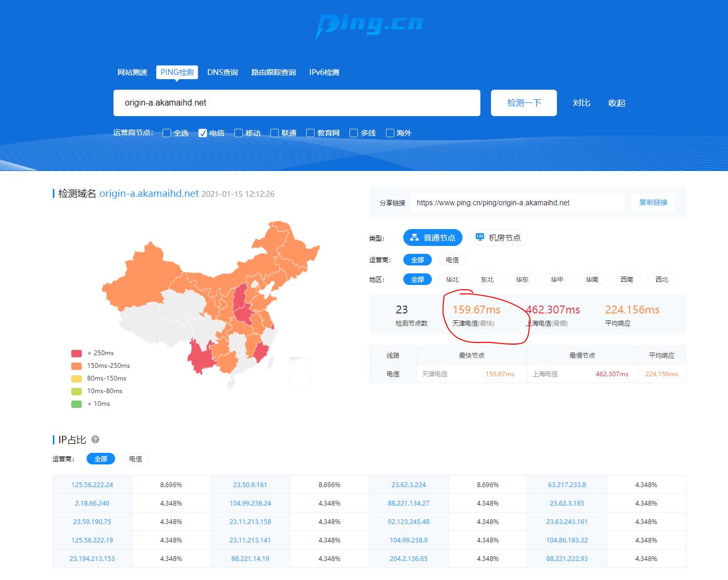Select 全部 under the IP占比 heading
The width and height of the screenshot is (728, 580).
click(101, 459)
